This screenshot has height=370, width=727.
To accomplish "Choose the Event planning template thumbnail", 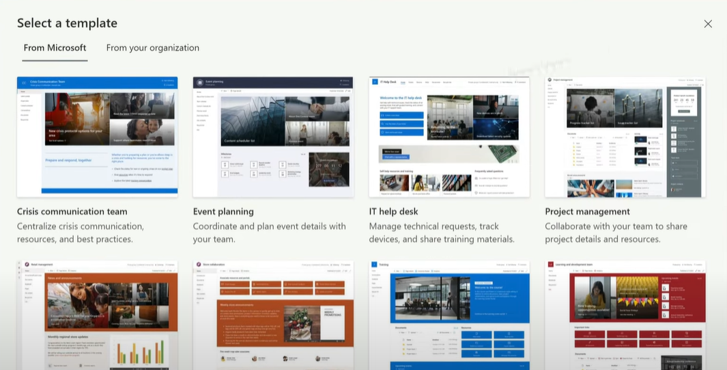I will click(273, 137).
